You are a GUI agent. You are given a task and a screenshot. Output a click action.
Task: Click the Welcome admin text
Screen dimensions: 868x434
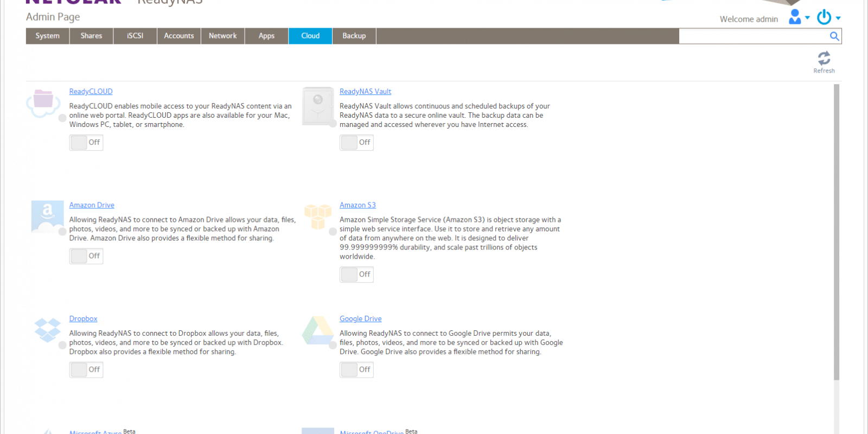tap(749, 19)
